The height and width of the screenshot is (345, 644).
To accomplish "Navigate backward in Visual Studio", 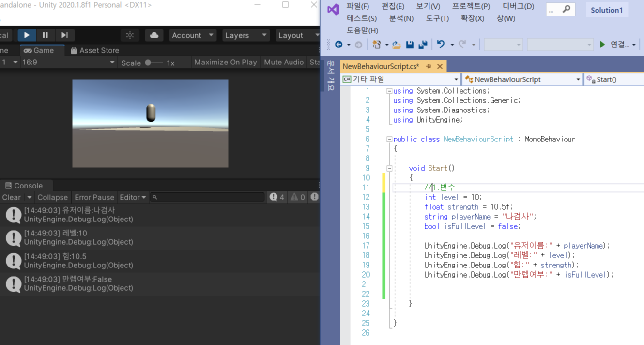I will click(x=339, y=45).
